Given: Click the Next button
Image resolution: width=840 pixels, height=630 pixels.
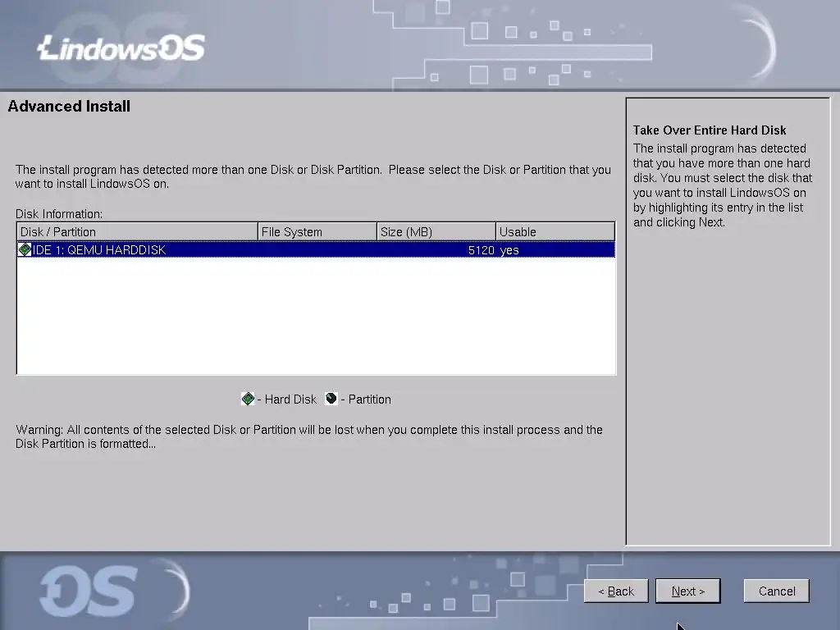Looking at the screenshot, I should click(688, 591).
